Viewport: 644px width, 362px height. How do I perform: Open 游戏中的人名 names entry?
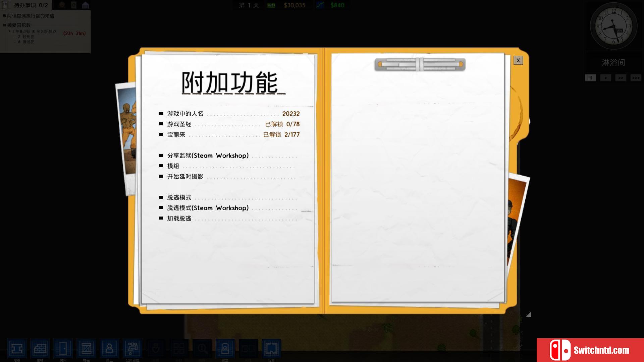(185, 114)
